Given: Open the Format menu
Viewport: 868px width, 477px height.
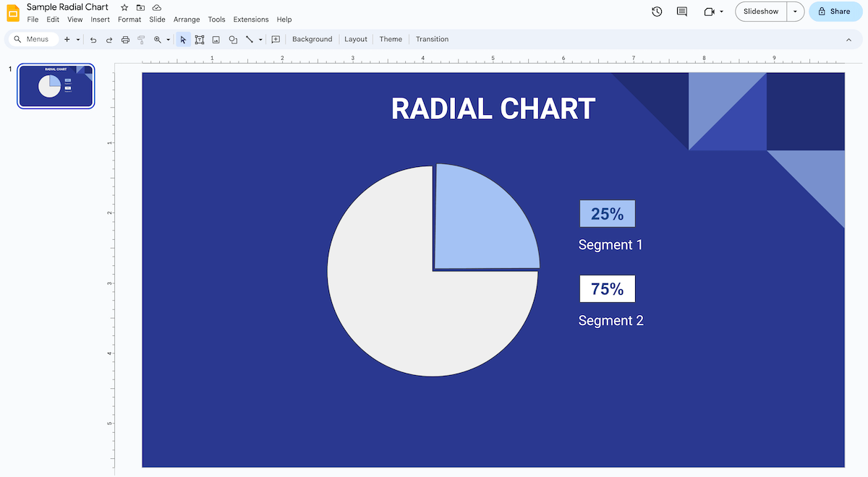Looking at the screenshot, I should pos(129,20).
